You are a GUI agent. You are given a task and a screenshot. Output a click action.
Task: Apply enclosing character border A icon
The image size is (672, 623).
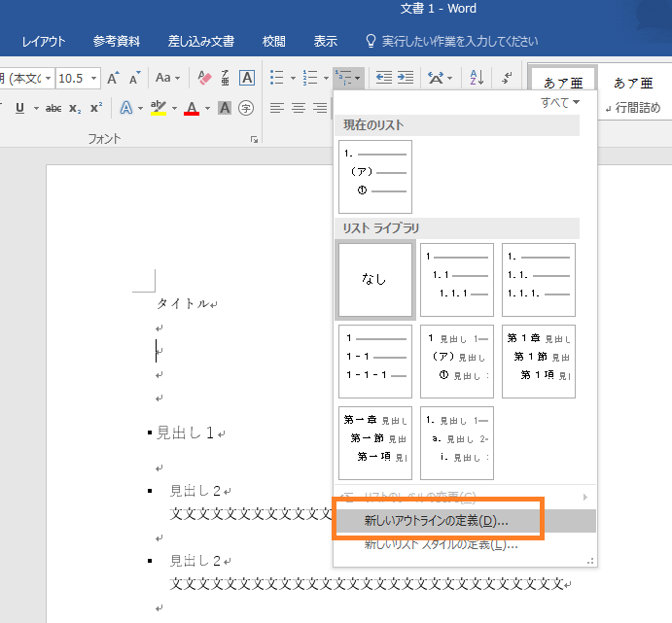pyautogui.click(x=247, y=78)
